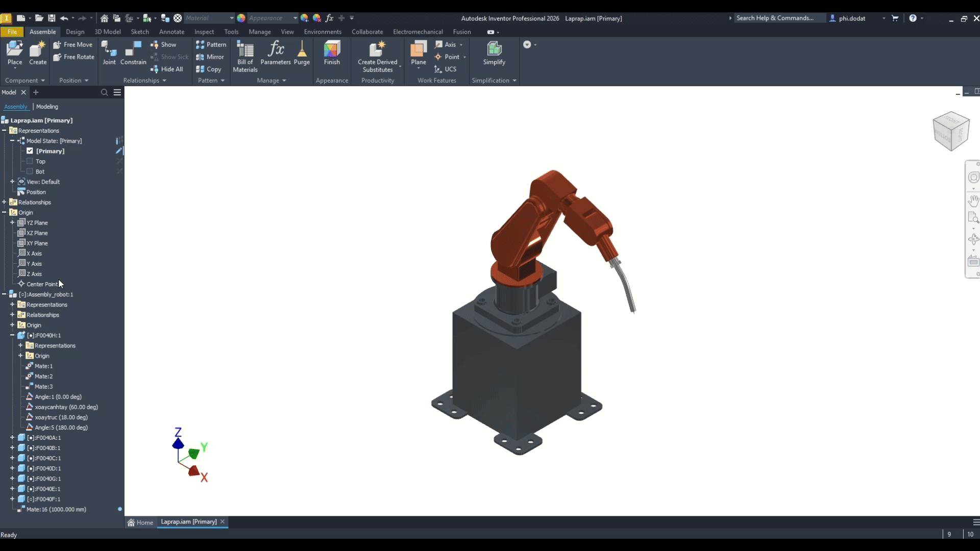980x551 pixels.
Task: Open the browser search icon
Action: pos(104,92)
